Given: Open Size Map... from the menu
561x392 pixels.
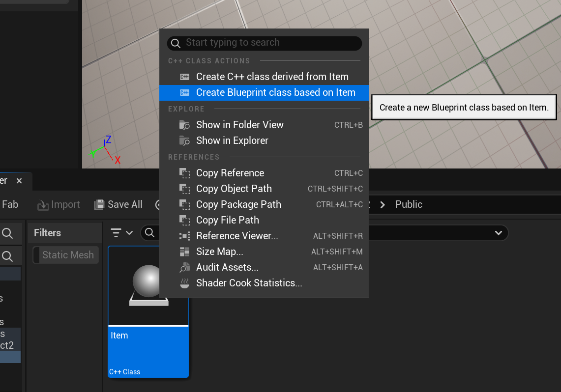Looking at the screenshot, I should point(264,252).
